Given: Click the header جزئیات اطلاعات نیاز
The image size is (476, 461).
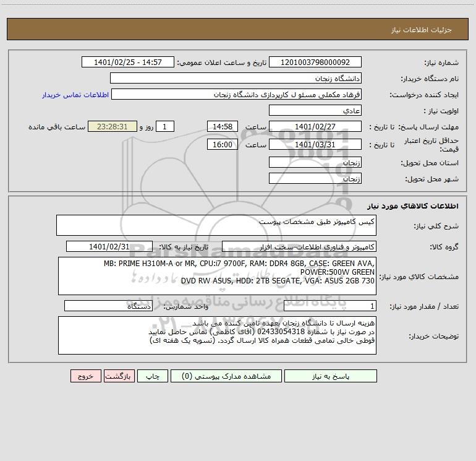Looking at the screenshot, I should pyautogui.click(x=422, y=30).
